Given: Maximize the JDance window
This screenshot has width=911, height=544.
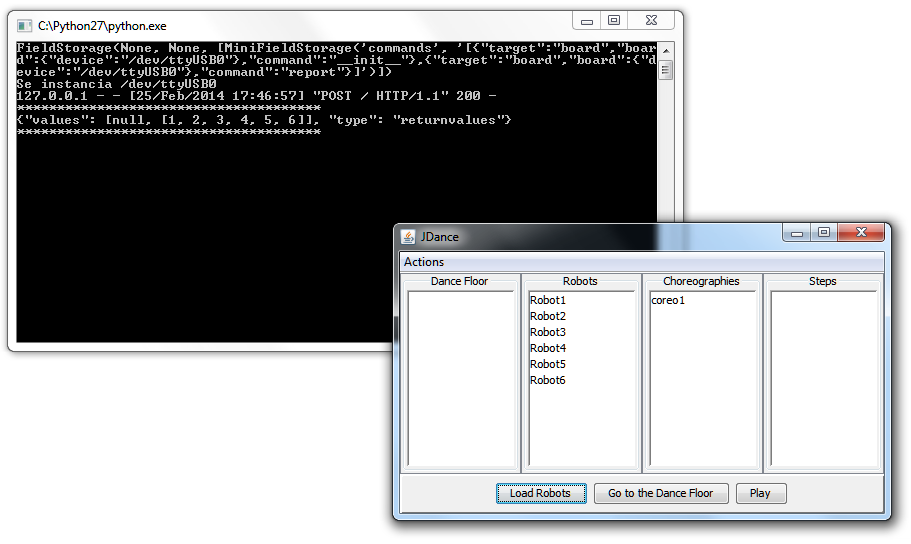Looking at the screenshot, I should pos(824,232).
